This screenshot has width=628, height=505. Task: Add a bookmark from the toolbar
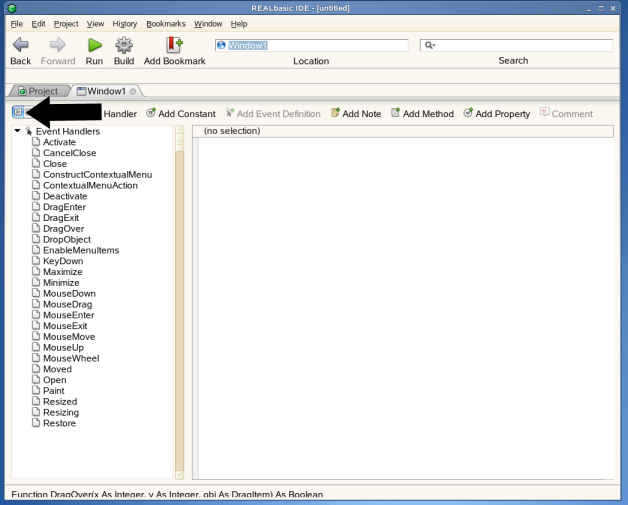pyautogui.click(x=175, y=51)
